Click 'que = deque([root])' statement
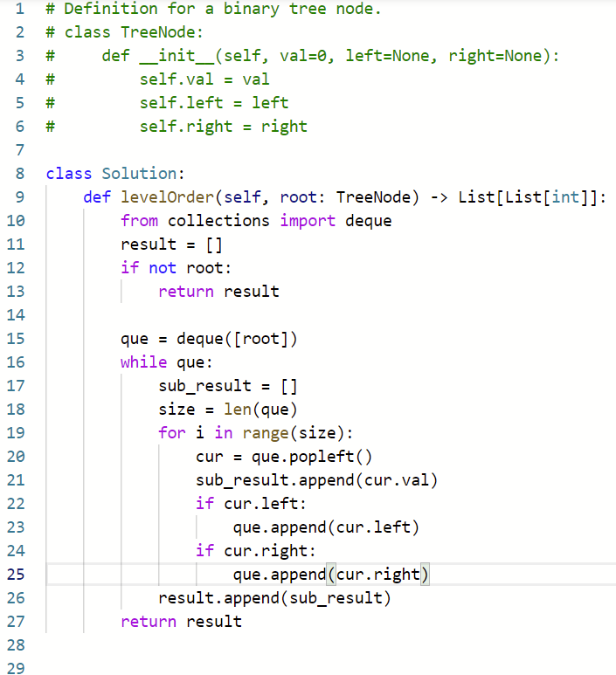Image resolution: width=616 pixels, height=675 pixels. [x=209, y=339]
